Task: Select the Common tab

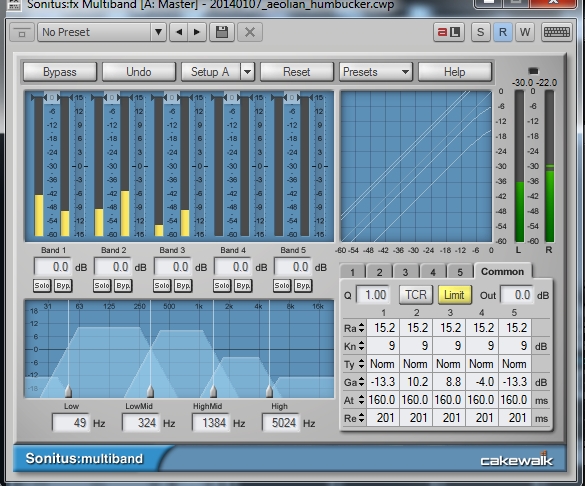Action: (503, 271)
